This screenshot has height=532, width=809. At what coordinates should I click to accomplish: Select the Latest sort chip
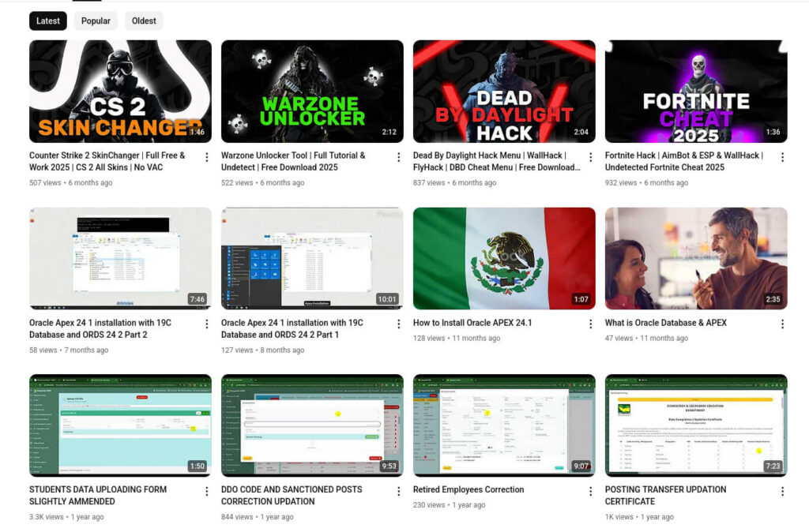48,21
